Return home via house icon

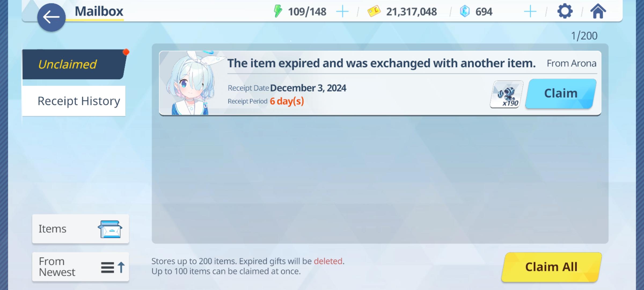click(x=598, y=12)
